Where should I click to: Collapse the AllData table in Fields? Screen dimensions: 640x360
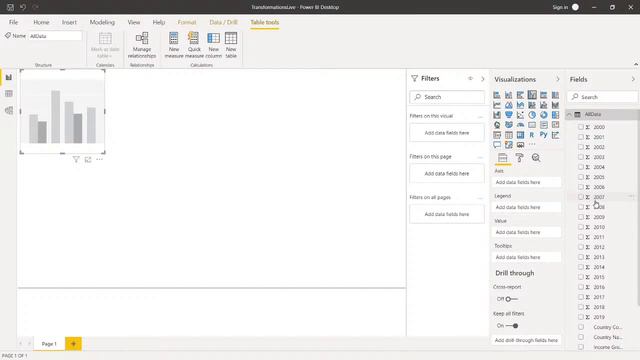569,115
